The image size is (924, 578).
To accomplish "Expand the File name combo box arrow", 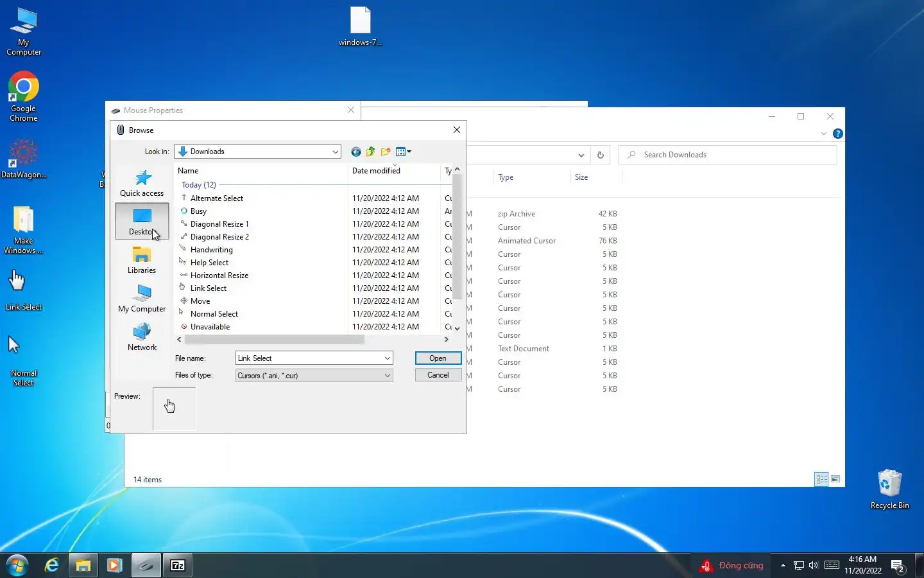I will click(x=388, y=358).
